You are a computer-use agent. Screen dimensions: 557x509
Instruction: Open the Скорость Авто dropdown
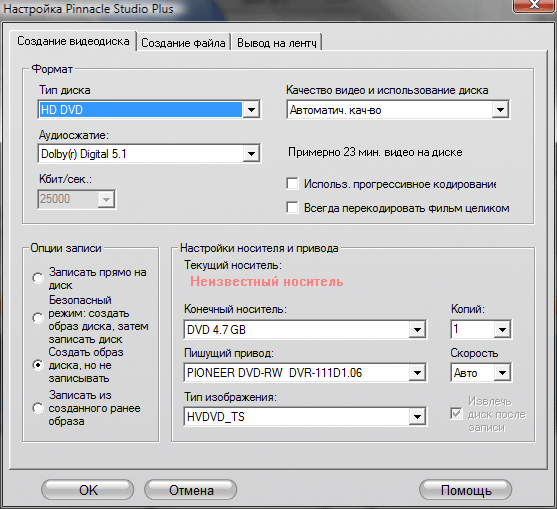(481, 373)
